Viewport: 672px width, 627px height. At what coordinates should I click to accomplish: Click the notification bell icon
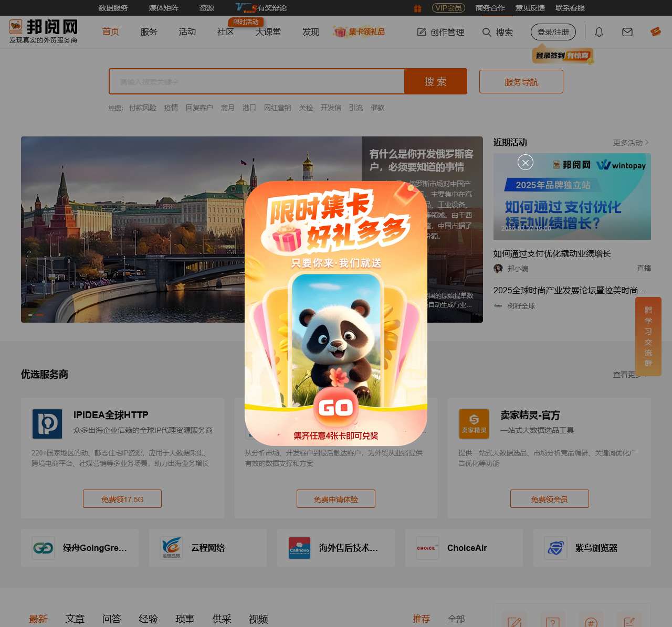pyautogui.click(x=598, y=32)
